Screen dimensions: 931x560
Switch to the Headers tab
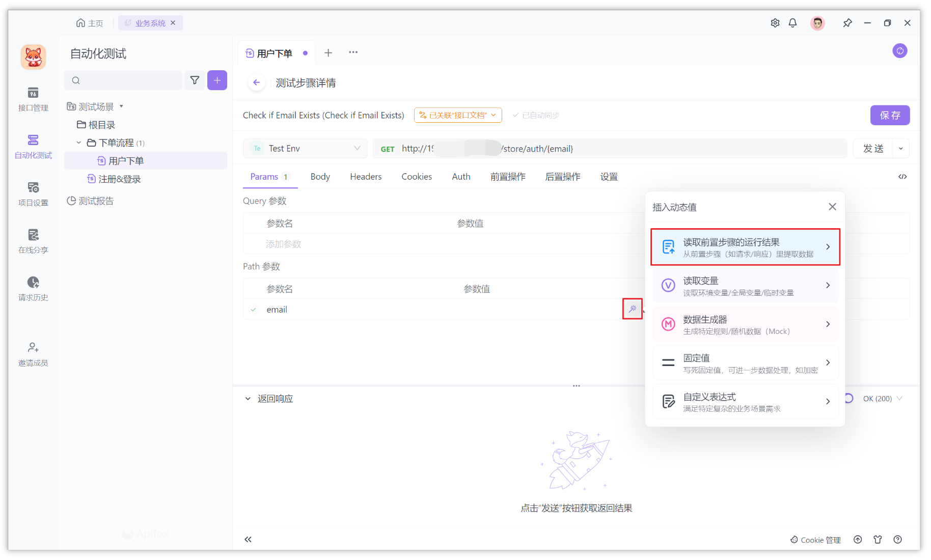click(366, 176)
